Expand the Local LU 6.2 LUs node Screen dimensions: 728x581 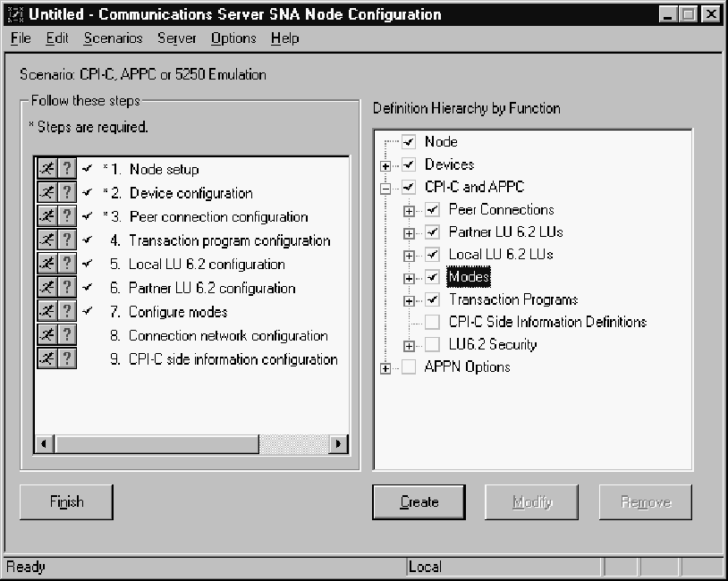(409, 257)
